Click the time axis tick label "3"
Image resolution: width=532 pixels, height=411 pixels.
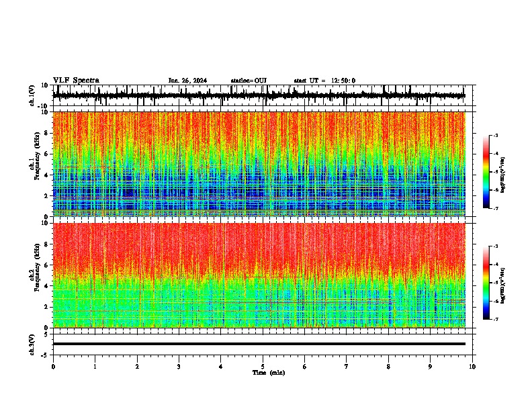coord(179,367)
